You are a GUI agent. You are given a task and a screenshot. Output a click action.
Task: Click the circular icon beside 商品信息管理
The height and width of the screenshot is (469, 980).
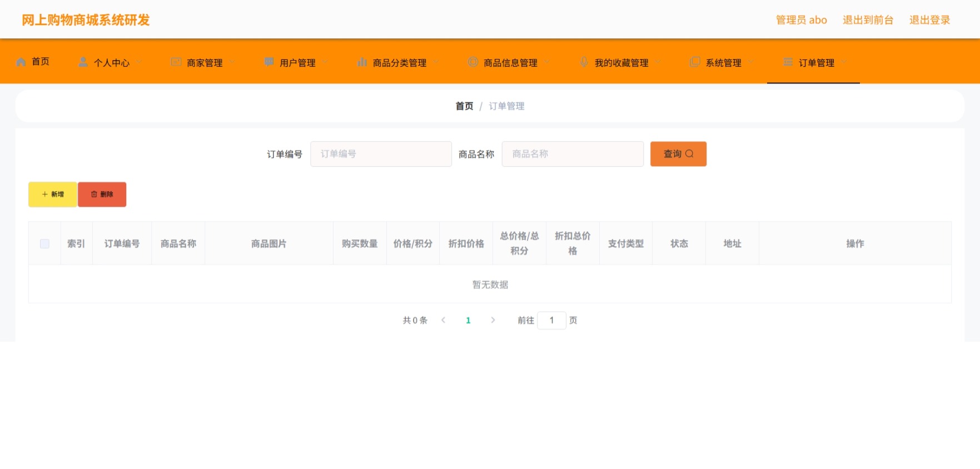pos(473,62)
